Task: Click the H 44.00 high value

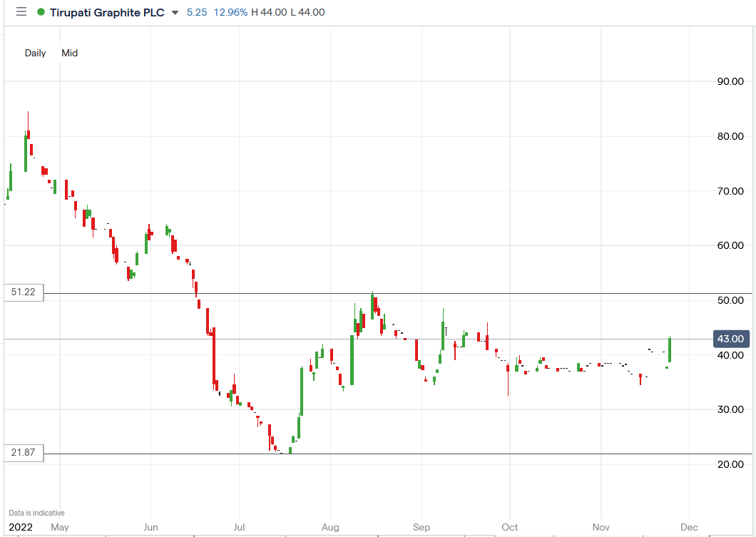Action: (269, 12)
